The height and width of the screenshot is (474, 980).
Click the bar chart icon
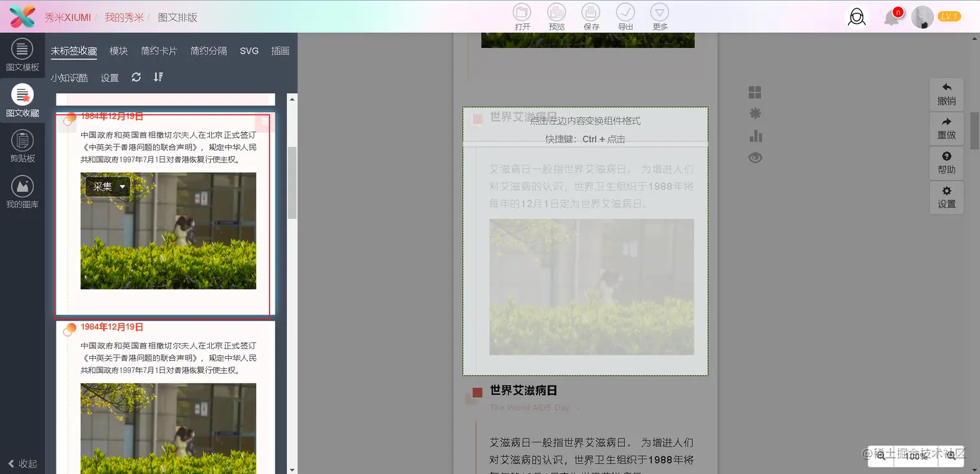click(755, 136)
